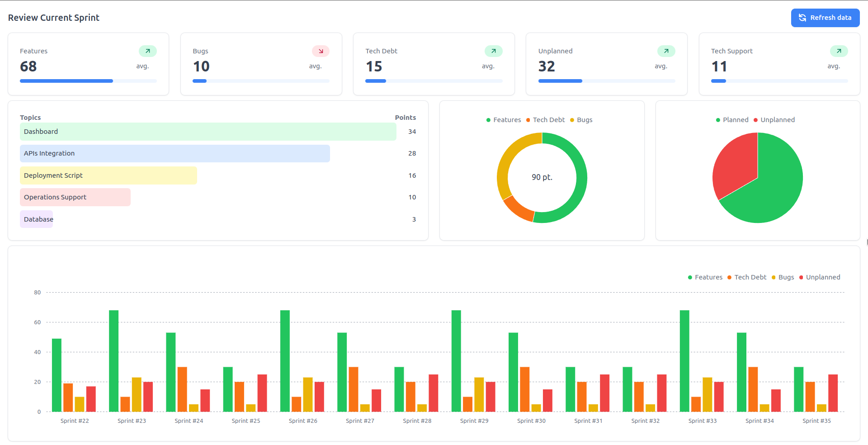Click the green Features bar for Sprint #23
Viewport: 868px width, 445px height.
click(113, 361)
